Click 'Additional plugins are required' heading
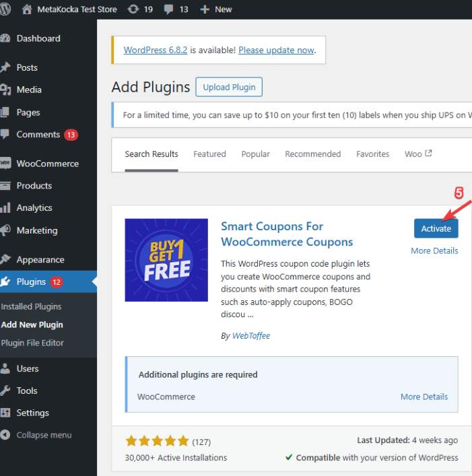472x476 pixels. click(x=198, y=374)
